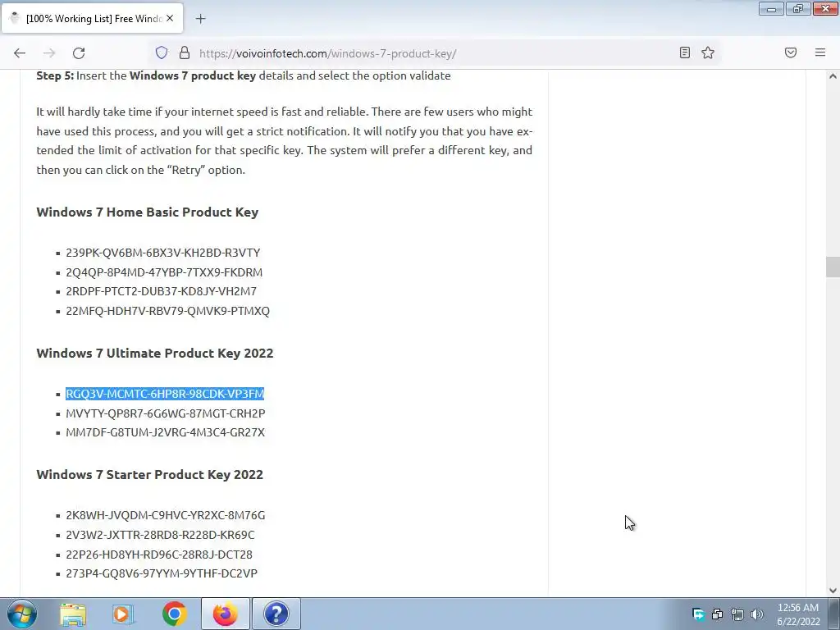Click key MVYTY-QP8R7-6G6WG-87MGT-CRH2P

point(166,413)
